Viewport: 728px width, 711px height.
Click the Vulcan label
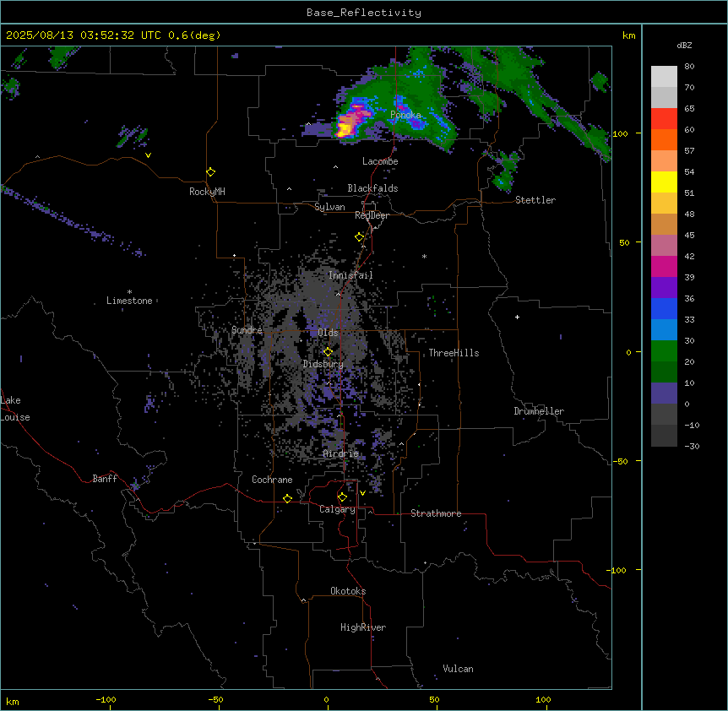click(x=459, y=669)
